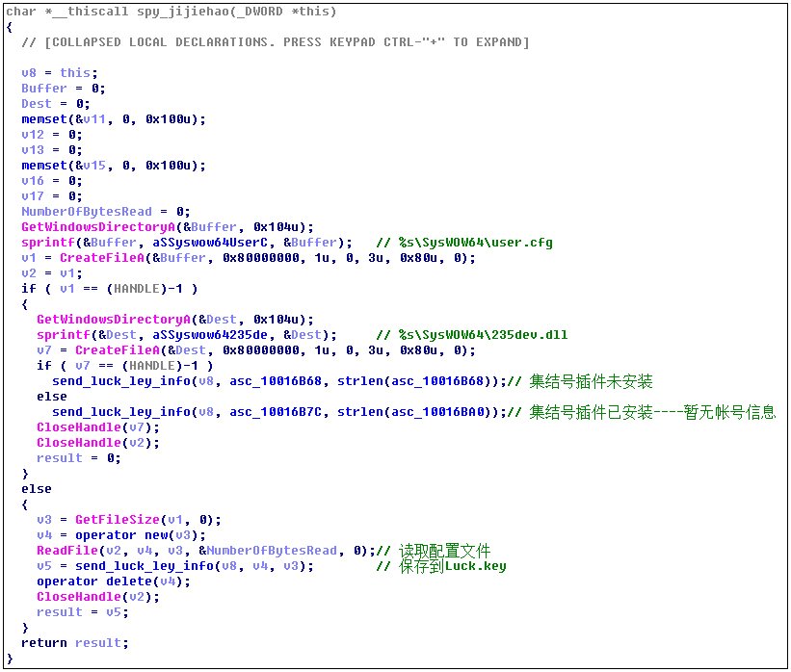Click 'NumberOfBytesRead = 0;' assignment

click(x=105, y=212)
